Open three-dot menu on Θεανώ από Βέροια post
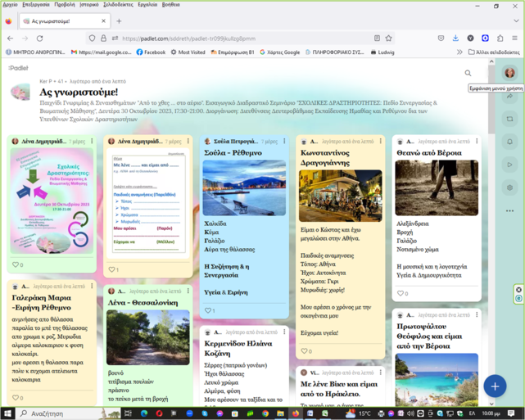Image resolution: width=525 pixels, height=420 pixels. point(477,142)
